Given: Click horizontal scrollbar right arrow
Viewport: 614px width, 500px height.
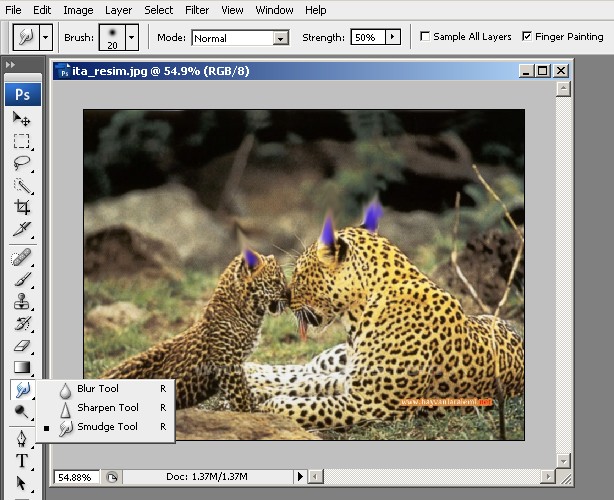Looking at the screenshot, I should 547,477.
